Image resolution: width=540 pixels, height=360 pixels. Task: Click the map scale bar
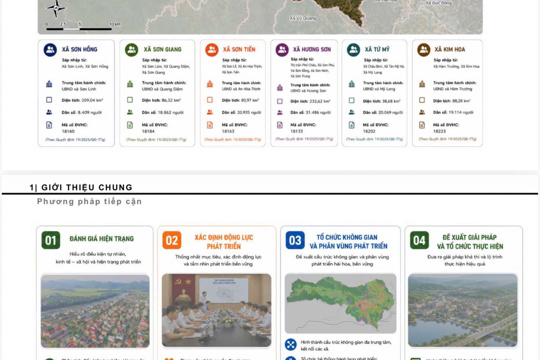pyautogui.click(x=79, y=29)
